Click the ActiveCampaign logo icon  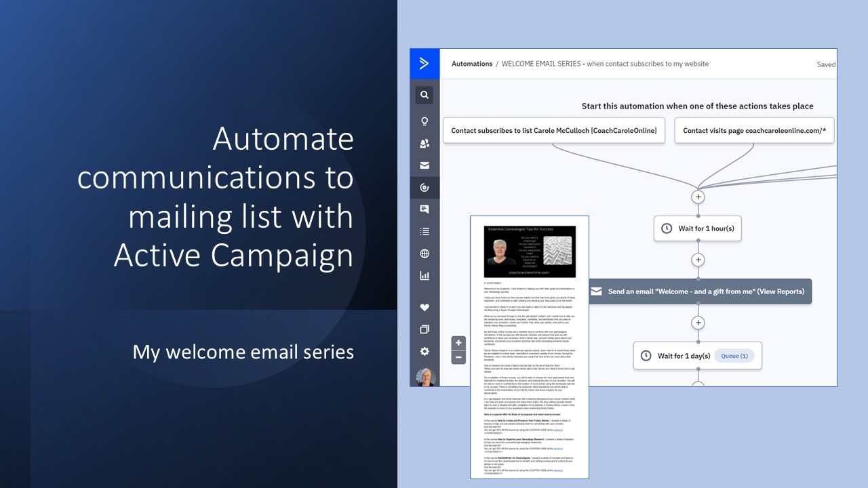(425, 64)
